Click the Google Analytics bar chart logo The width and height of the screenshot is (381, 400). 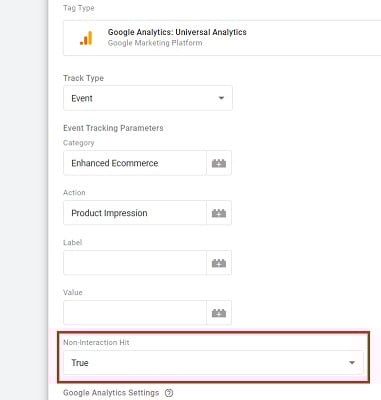86,38
